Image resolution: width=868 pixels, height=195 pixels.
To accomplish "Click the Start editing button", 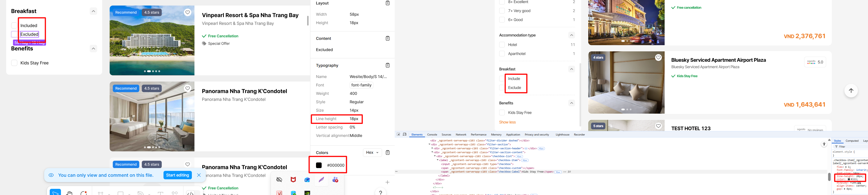I will (178, 175).
